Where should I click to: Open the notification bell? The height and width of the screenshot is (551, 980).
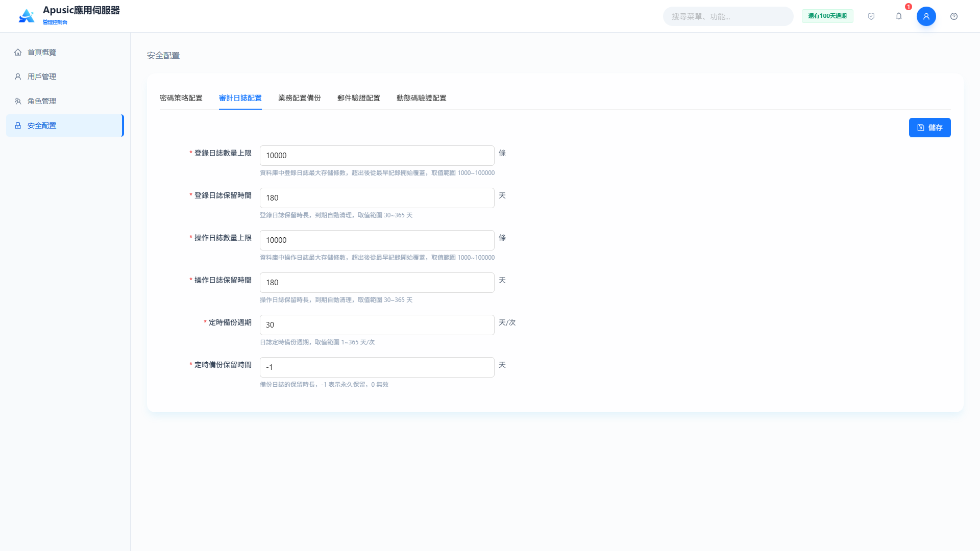tap(899, 16)
